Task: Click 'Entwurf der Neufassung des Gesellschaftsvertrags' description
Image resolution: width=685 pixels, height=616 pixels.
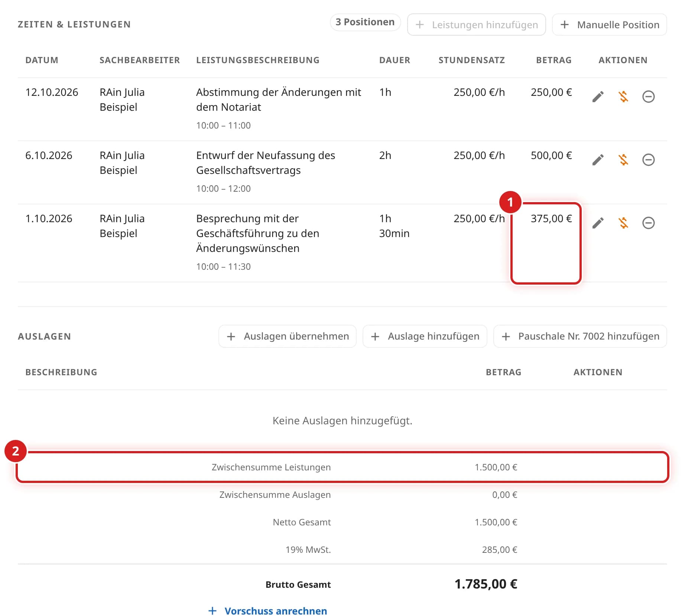Action: click(x=266, y=163)
